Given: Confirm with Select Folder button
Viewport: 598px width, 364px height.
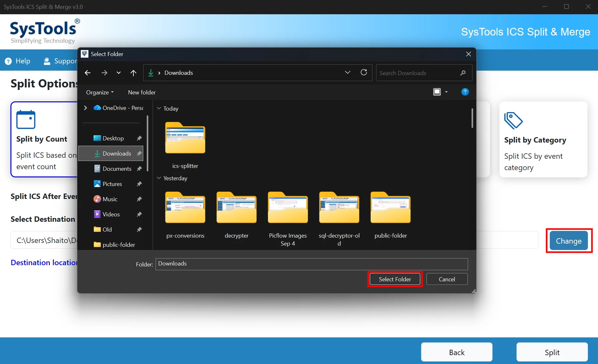Looking at the screenshot, I should [x=395, y=279].
